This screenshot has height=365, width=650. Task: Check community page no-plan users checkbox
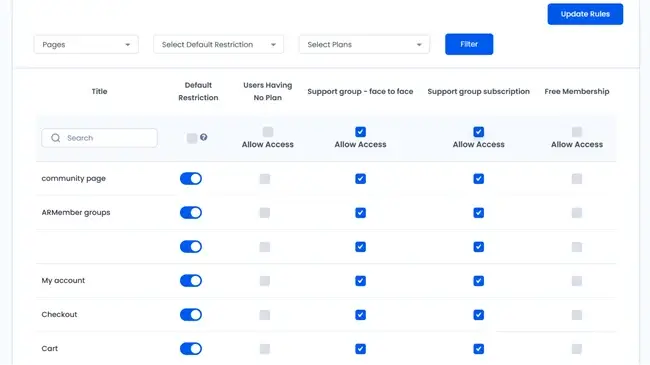pyautogui.click(x=265, y=179)
